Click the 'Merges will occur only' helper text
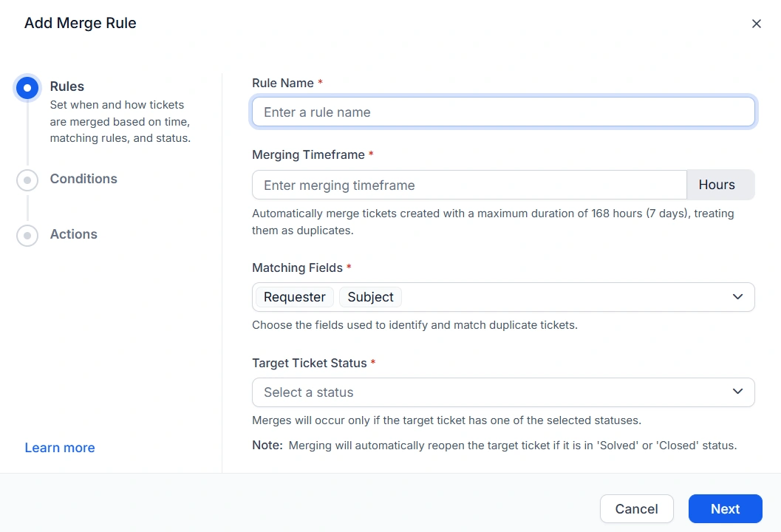781x532 pixels. pos(447,420)
